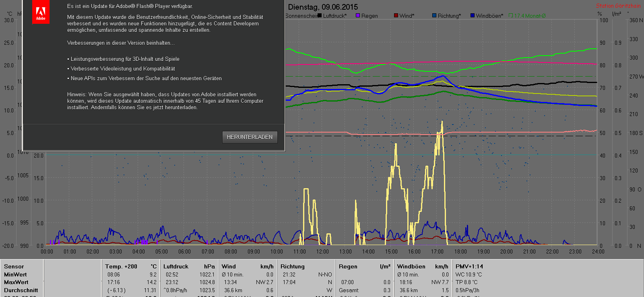Click the 'Temp. +200' column header

(121, 266)
